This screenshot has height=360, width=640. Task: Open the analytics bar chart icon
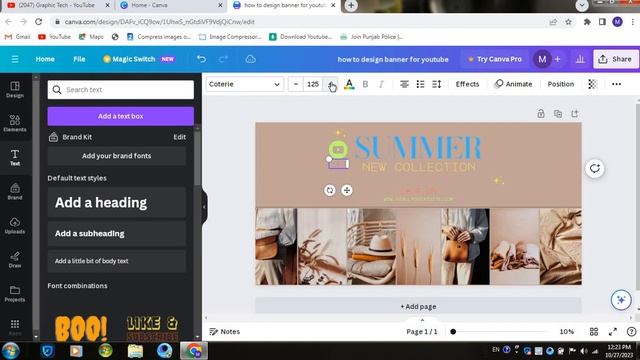coord(580,59)
